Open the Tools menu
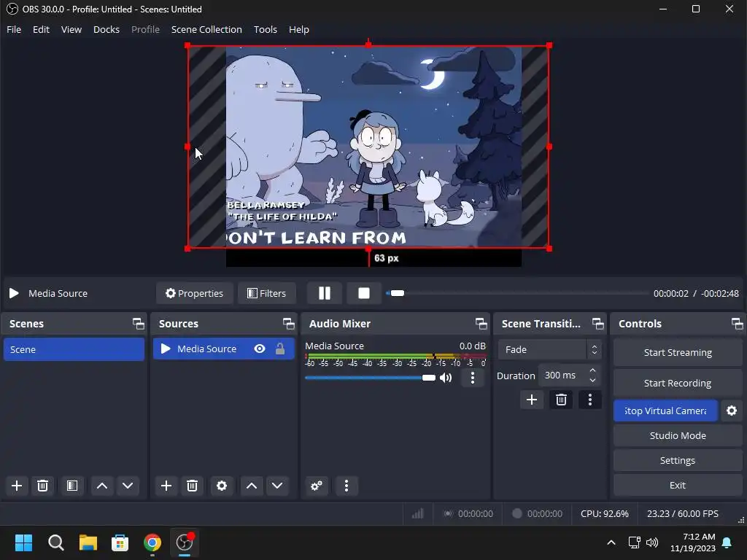This screenshot has height=560, width=747. pyautogui.click(x=266, y=29)
